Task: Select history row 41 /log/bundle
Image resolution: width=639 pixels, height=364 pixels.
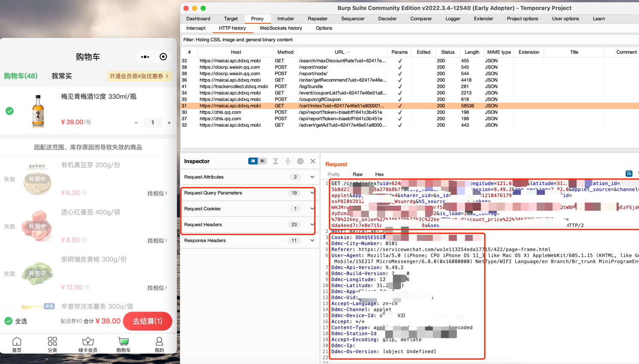Action: [410, 86]
